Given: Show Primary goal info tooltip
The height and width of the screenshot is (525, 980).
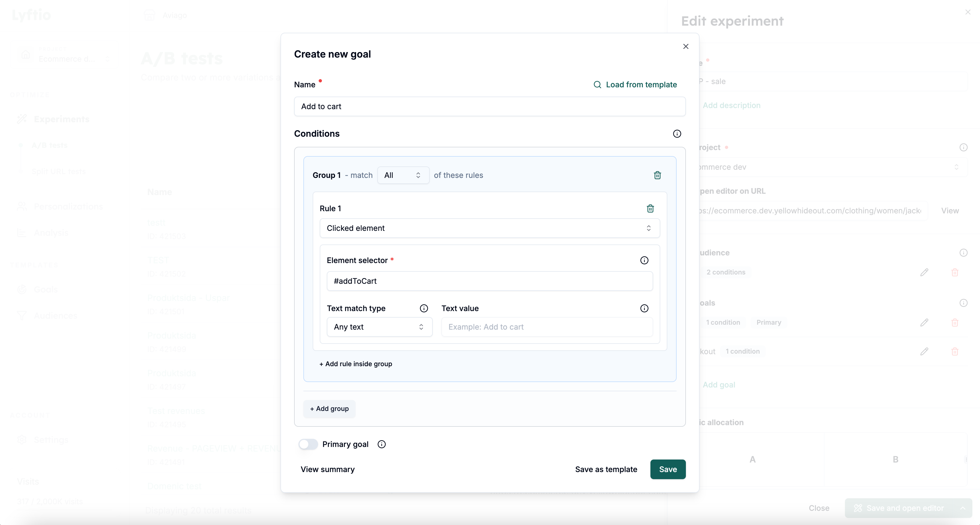Looking at the screenshot, I should point(382,444).
